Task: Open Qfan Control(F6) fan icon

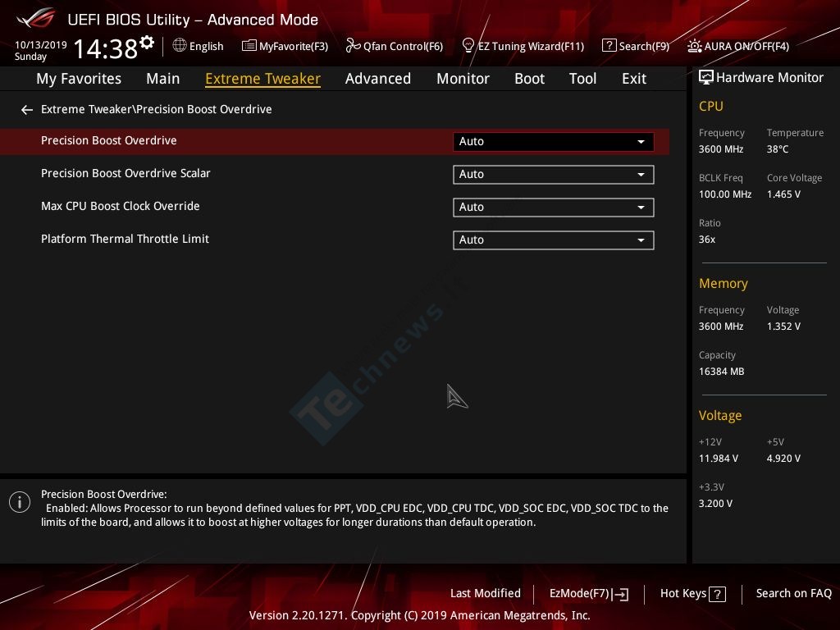Action: point(353,46)
